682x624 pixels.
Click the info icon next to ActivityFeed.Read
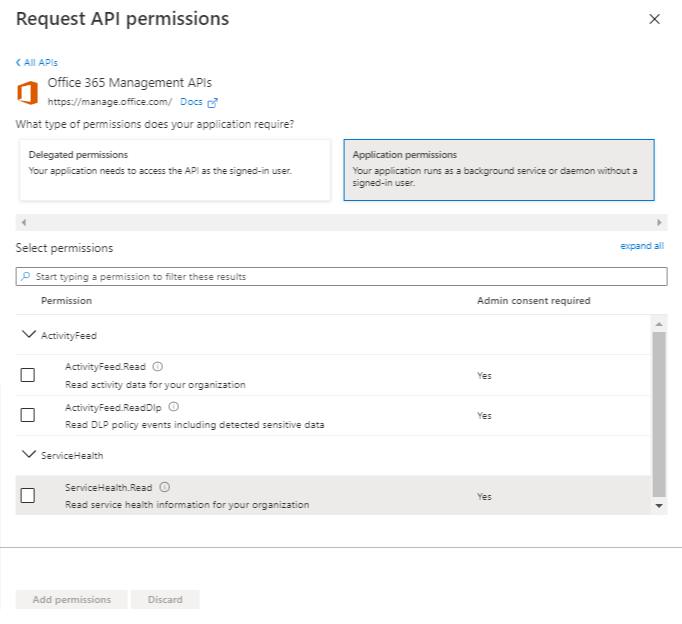pyautogui.click(x=157, y=367)
